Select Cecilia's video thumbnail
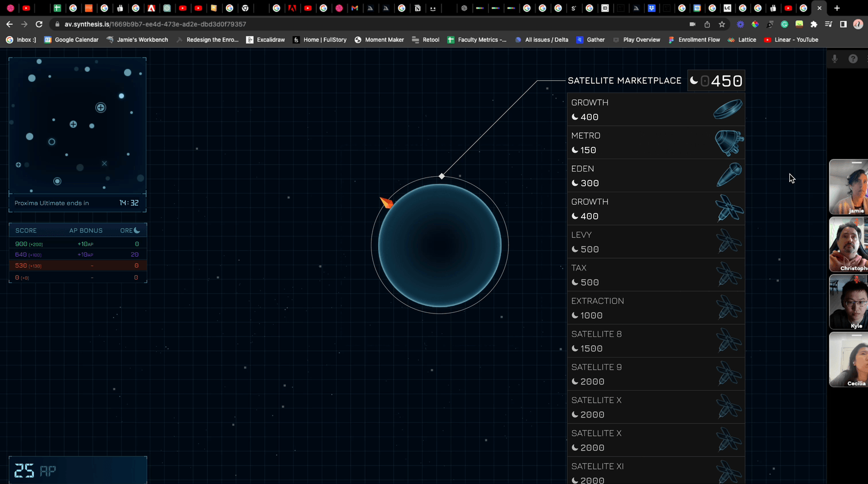The height and width of the screenshot is (484, 868). point(848,360)
